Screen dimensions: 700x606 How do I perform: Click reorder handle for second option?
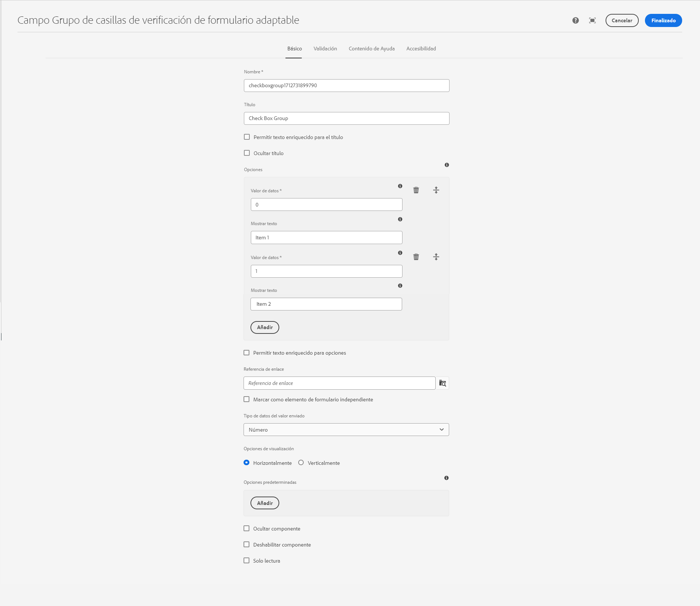pos(436,257)
